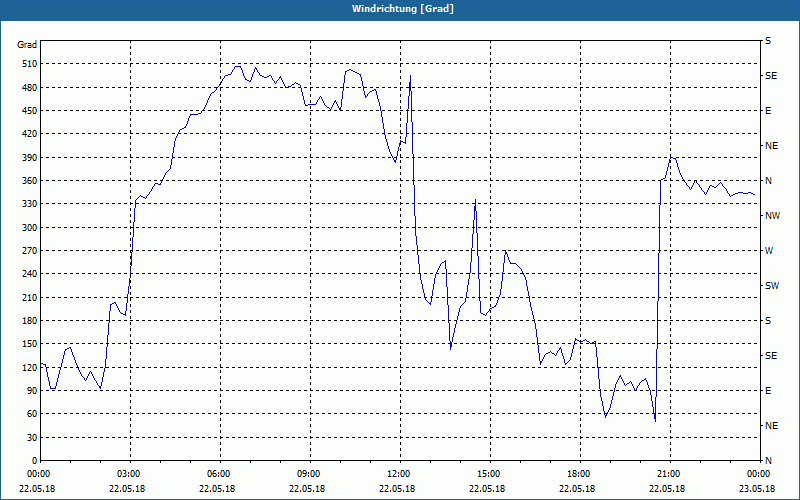Select the 30 y-axis value
800x500 pixels.
coord(31,437)
